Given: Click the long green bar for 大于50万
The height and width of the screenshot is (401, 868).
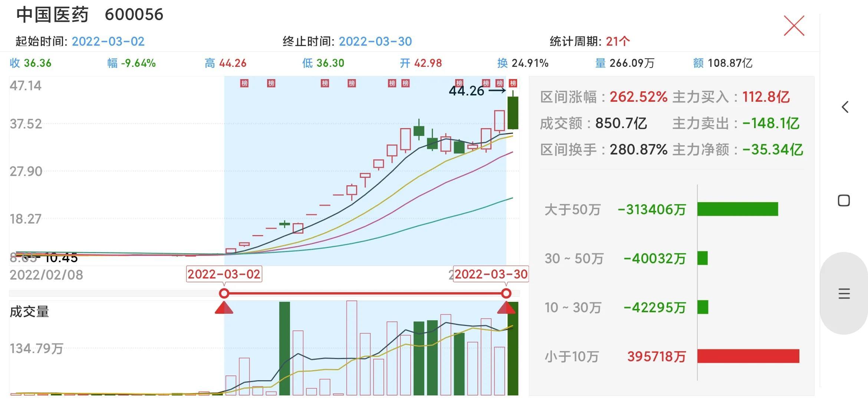Looking at the screenshot, I should point(737,209).
